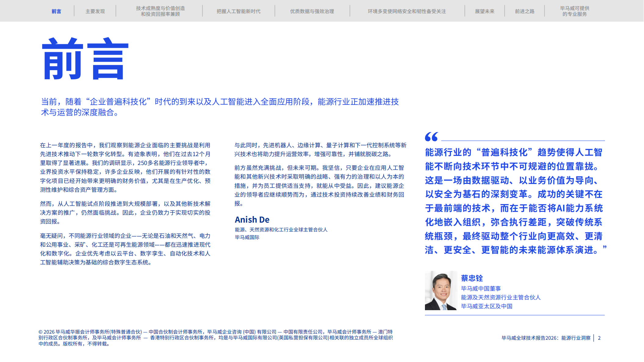Open the 前言 navigation tab
Viewport: 644px width, 362px height.
pyautogui.click(x=56, y=11)
